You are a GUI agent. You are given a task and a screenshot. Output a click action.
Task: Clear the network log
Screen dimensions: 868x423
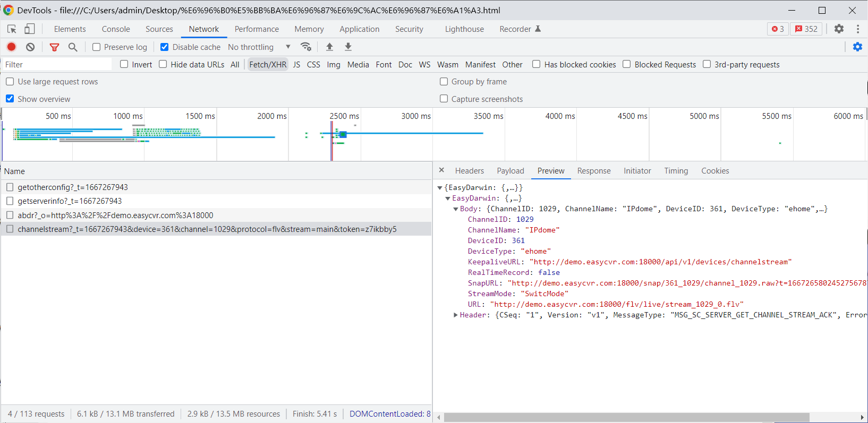[x=30, y=47]
